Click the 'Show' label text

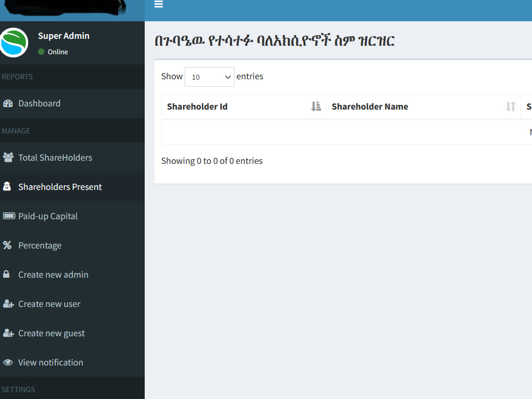tap(172, 76)
